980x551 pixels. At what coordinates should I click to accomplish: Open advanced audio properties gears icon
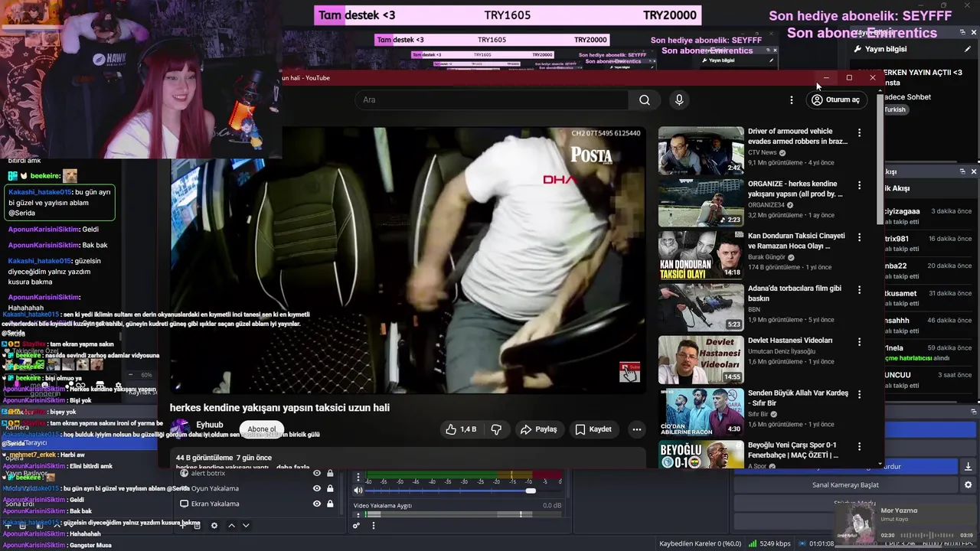tap(357, 526)
